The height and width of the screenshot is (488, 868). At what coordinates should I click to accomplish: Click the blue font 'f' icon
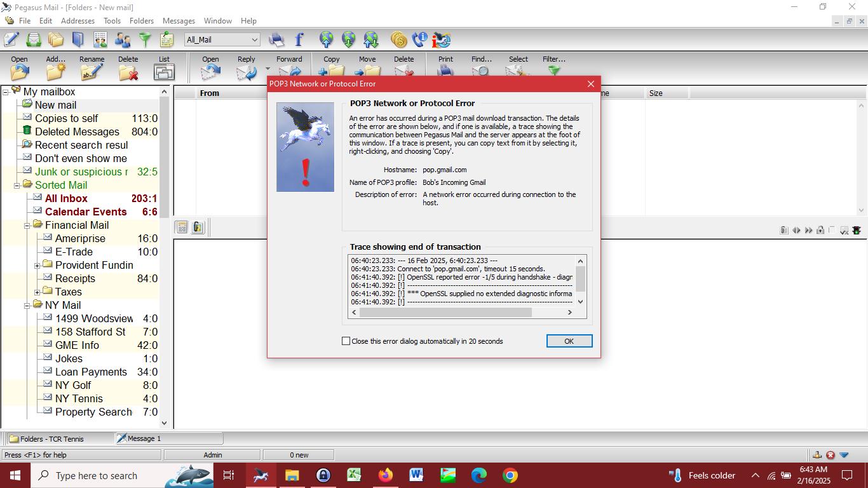tap(299, 40)
